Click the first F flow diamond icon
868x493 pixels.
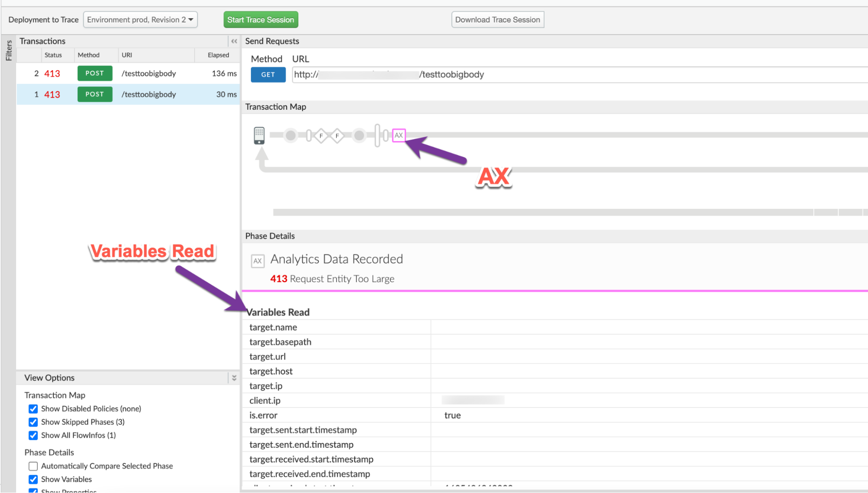click(x=321, y=136)
